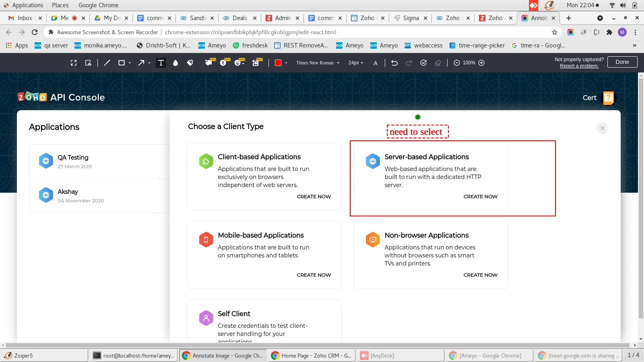Show more bookmarks chevron
This screenshot has width=644, height=362.
pos(635,45)
